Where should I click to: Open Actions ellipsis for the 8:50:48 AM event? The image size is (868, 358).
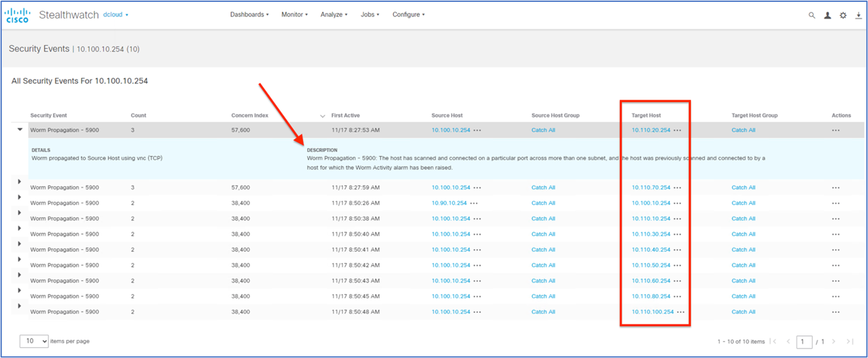pos(836,312)
